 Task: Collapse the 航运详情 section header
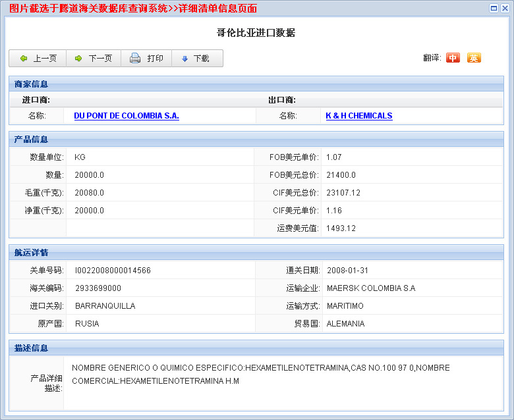click(32, 253)
